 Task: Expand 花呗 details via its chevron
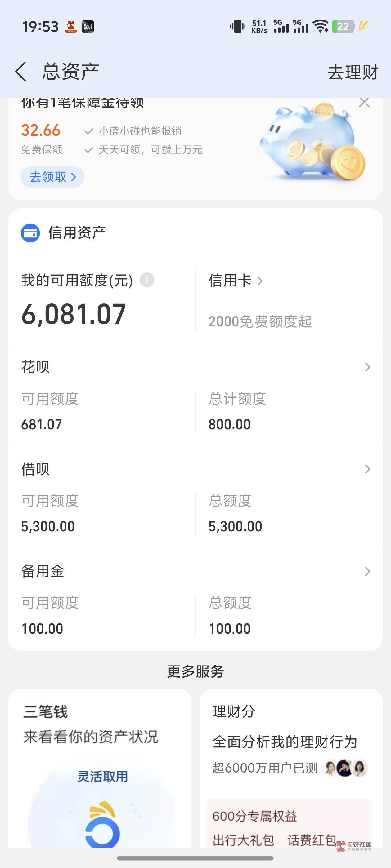pos(367,367)
